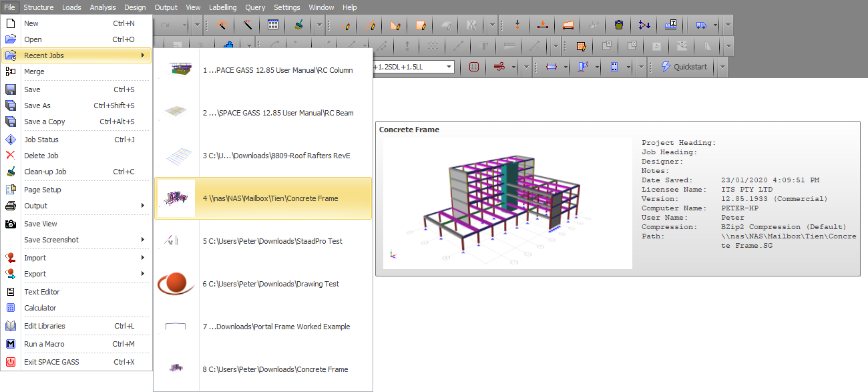
Task: Click the member distributed load toolbar icon
Action: [543, 25]
